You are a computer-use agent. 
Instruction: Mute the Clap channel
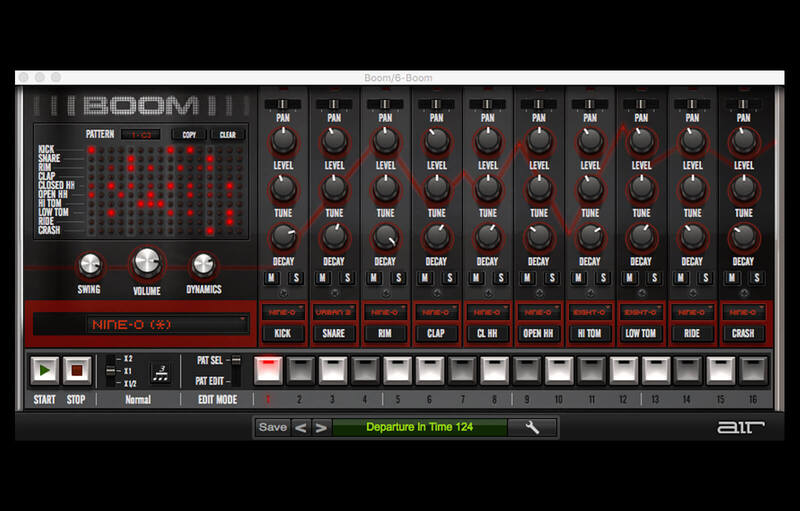pyautogui.click(x=425, y=278)
